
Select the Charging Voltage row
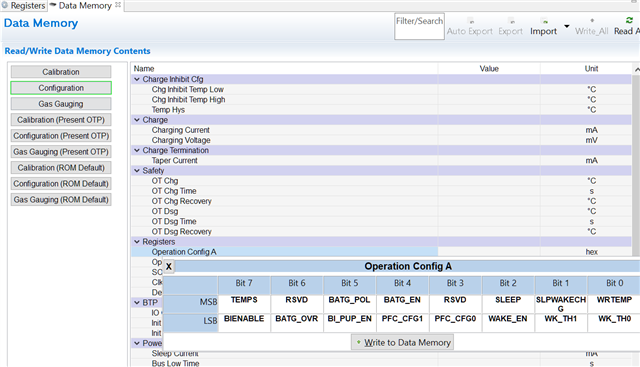[381, 140]
